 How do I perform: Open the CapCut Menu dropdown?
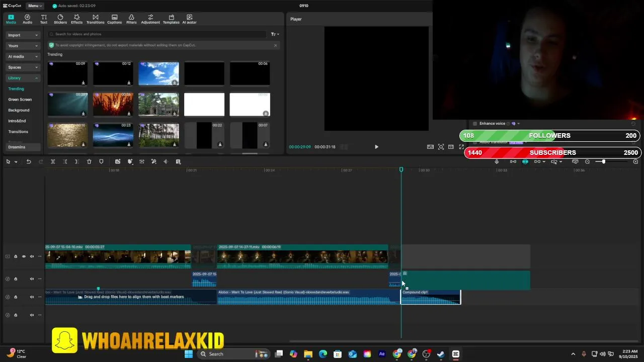(x=35, y=6)
